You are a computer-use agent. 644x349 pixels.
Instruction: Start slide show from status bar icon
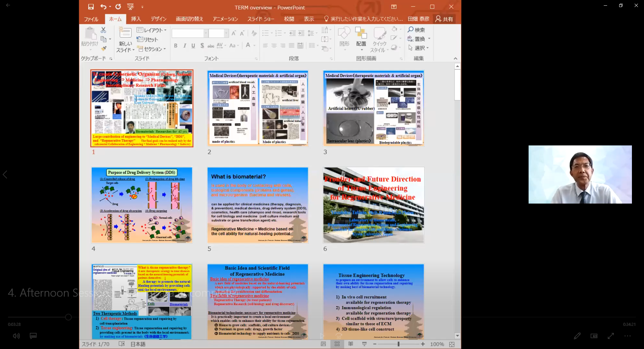click(x=364, y=344)
